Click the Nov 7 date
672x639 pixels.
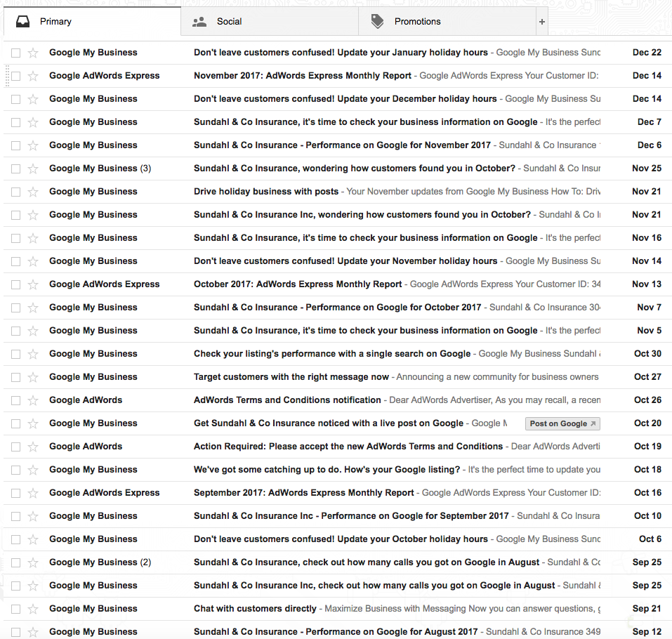click(650, 308)
